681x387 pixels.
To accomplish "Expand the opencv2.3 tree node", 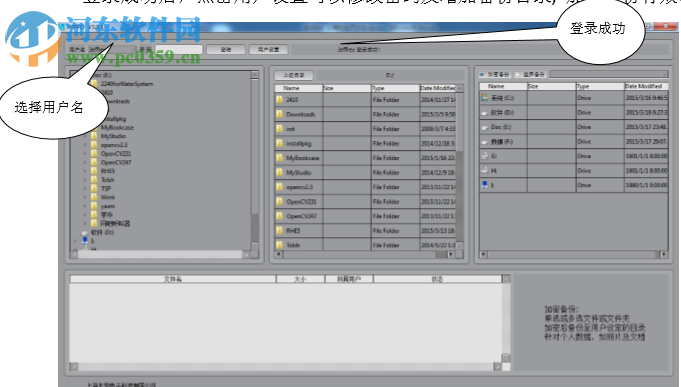I will pyautogui.click(x=85, y=145).
